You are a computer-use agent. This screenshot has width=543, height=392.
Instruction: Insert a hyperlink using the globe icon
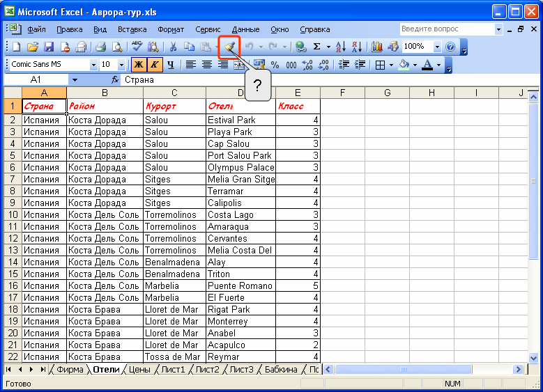point(300,47)
